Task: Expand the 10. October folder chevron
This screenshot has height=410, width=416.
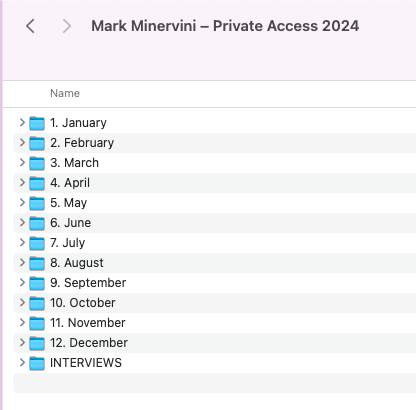Action: click(x=22, y=303)
